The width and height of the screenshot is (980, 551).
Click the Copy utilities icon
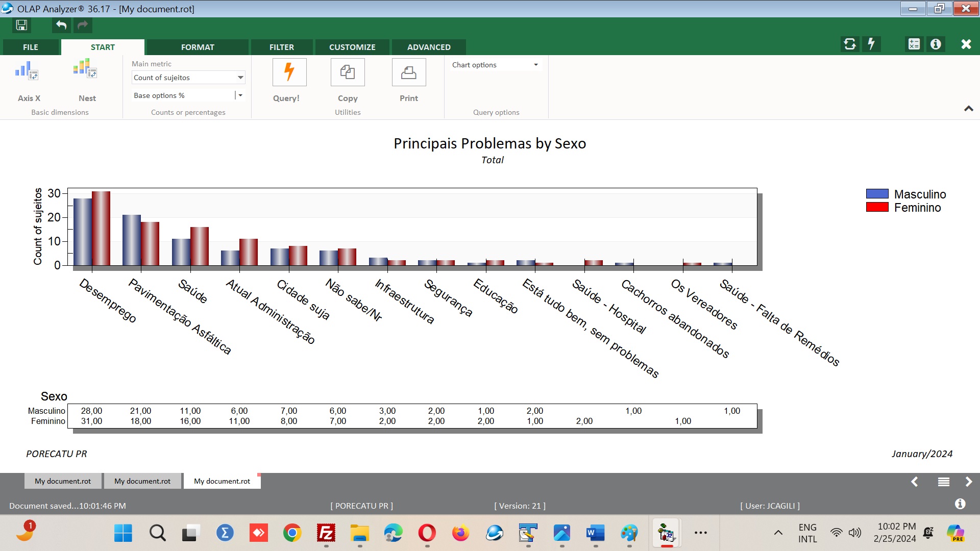(x=348, y=72)
